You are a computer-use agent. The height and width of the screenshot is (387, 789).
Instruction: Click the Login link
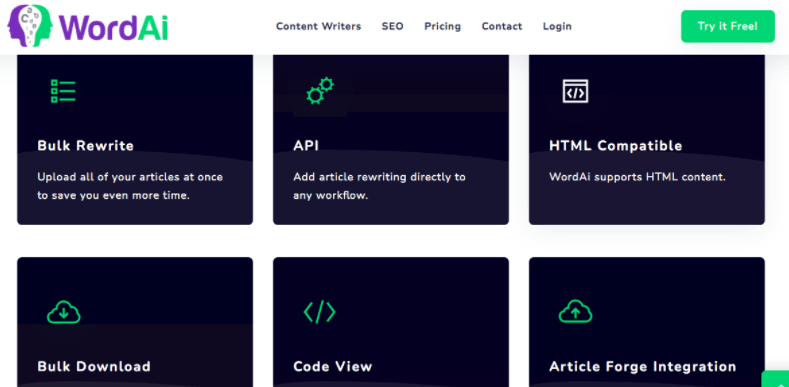[x=557, y=26]
